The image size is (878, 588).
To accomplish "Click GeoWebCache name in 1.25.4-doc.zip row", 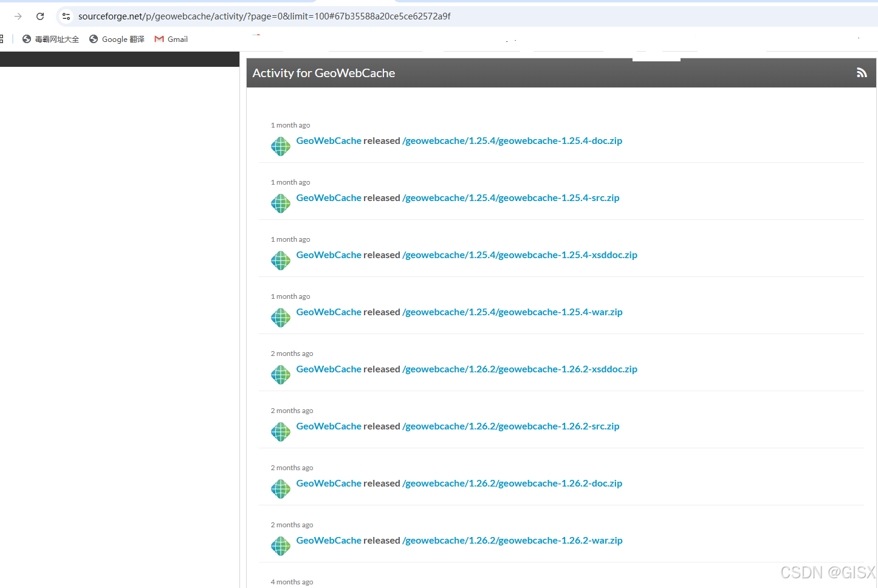I will coord(329,141).
